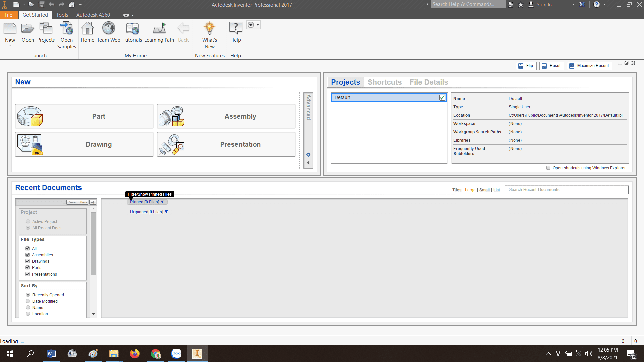644x362 pixels.
Task: Select Recently Opened sort option
Action: (x=28, y=295)
